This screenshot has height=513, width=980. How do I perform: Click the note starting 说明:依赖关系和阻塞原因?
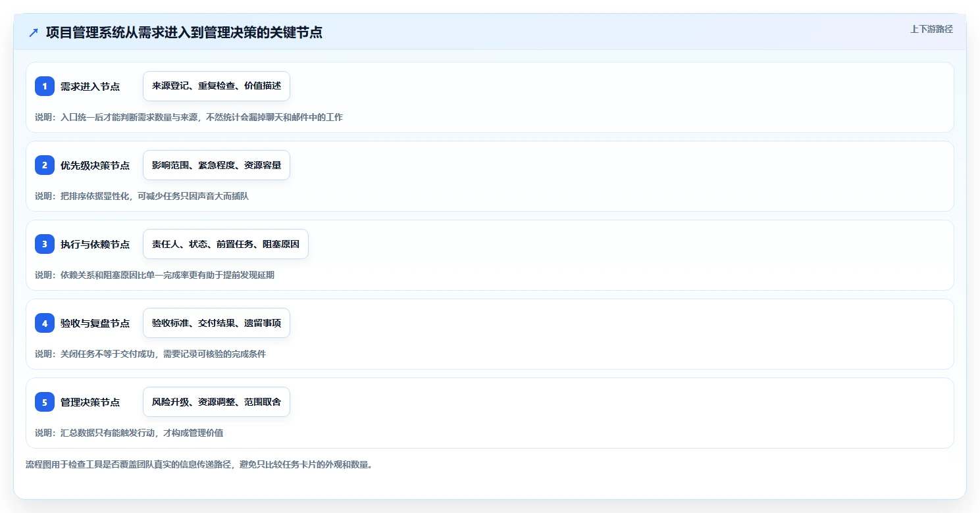(x=155, y=275)
